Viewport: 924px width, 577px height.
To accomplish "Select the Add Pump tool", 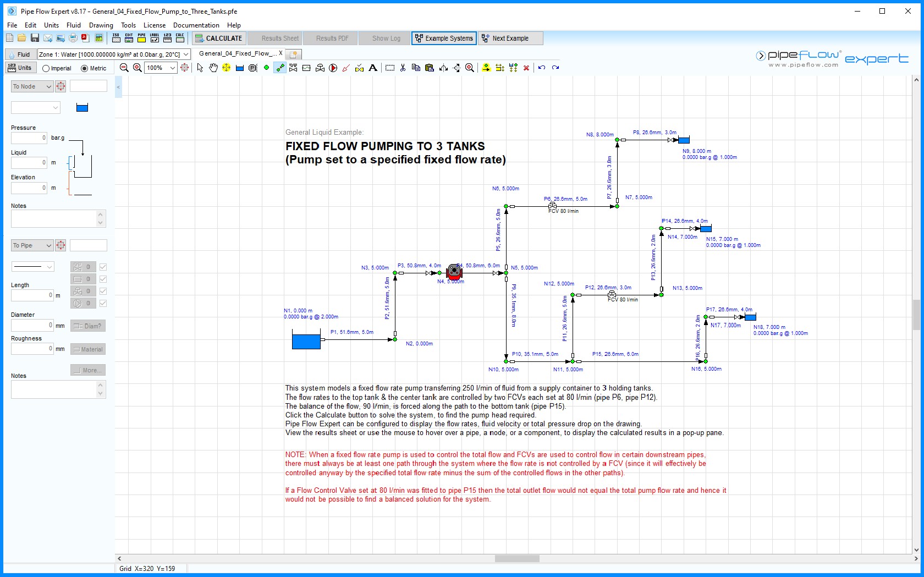I will click(333, 68).
